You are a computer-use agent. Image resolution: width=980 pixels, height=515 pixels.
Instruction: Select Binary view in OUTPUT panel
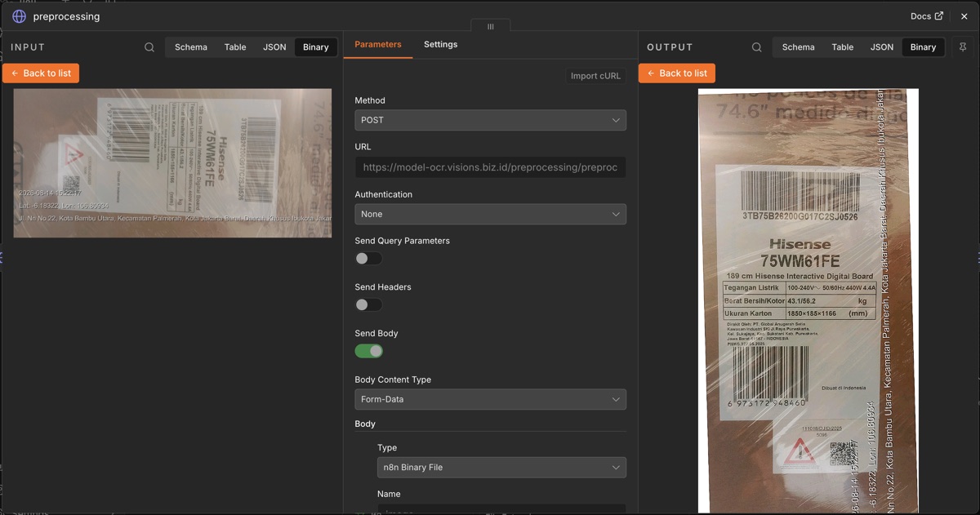point(924,47)
